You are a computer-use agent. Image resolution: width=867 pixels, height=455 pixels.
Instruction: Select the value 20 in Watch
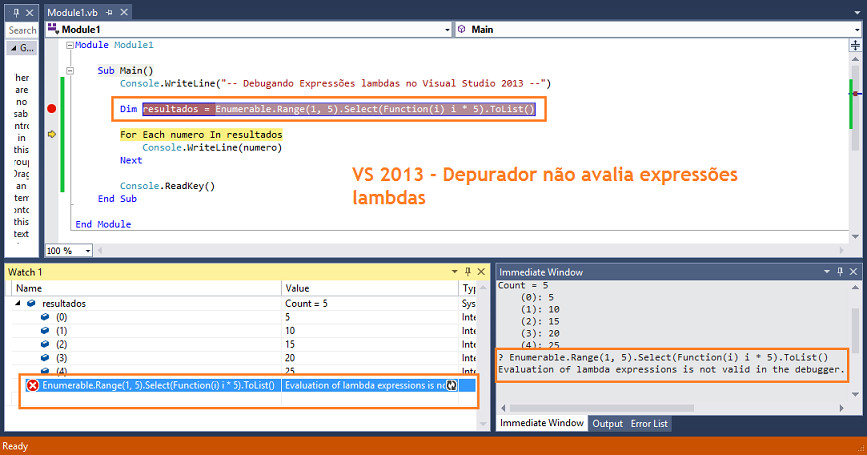coord(290,358)
